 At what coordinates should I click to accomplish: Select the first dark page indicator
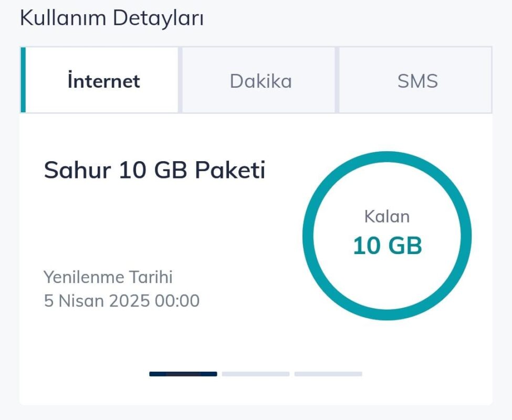[x=183, y=374]
